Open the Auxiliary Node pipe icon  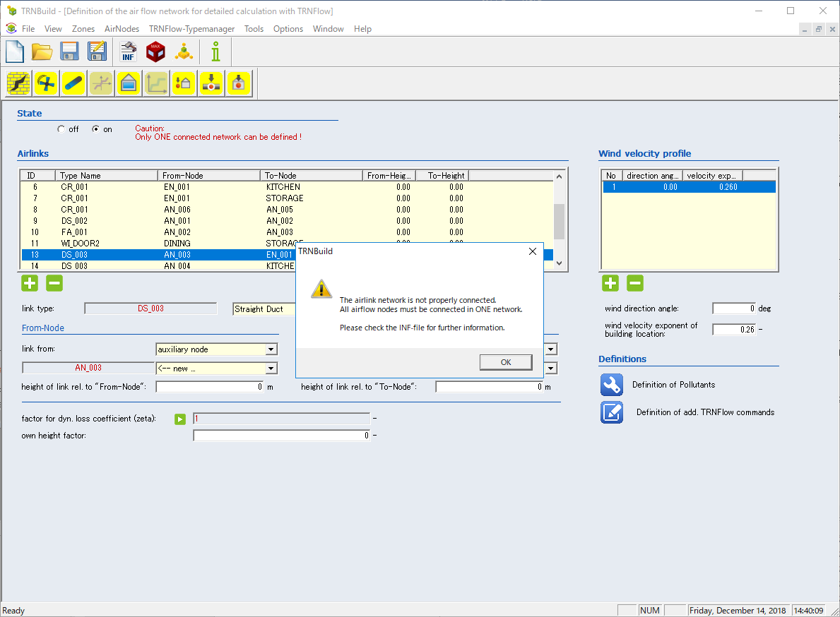tap(211, 83)
